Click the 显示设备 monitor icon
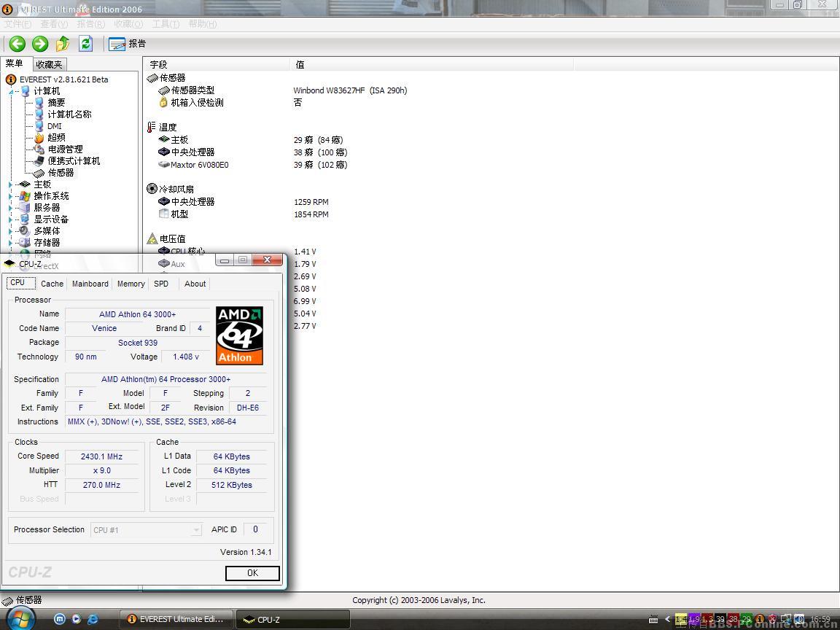 point(26,219)
